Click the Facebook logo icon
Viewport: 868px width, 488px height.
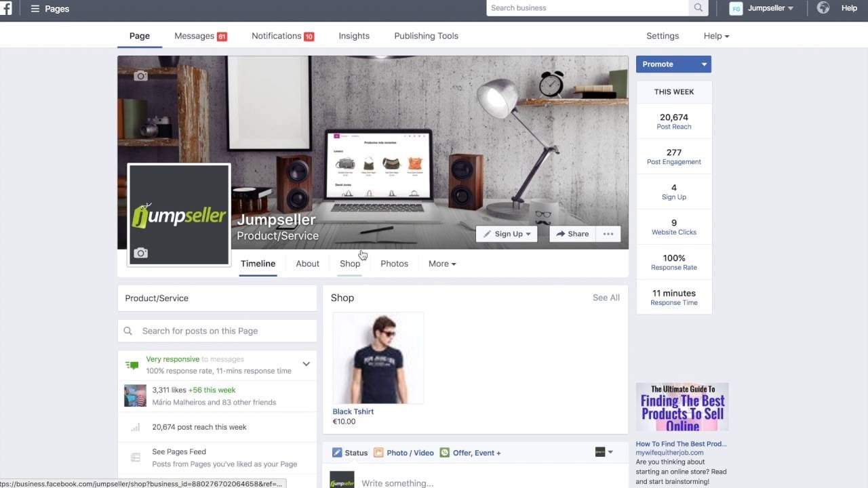tap(5, 9)
